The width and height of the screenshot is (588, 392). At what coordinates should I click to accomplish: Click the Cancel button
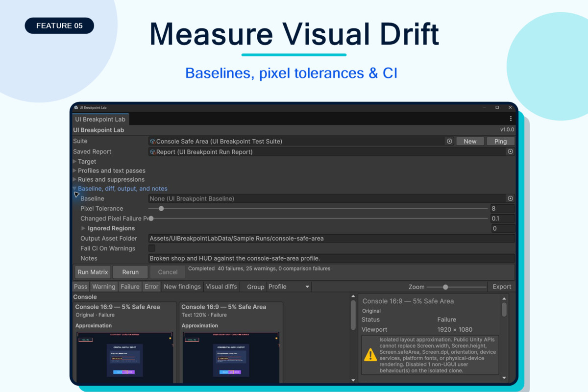point(168,272)
